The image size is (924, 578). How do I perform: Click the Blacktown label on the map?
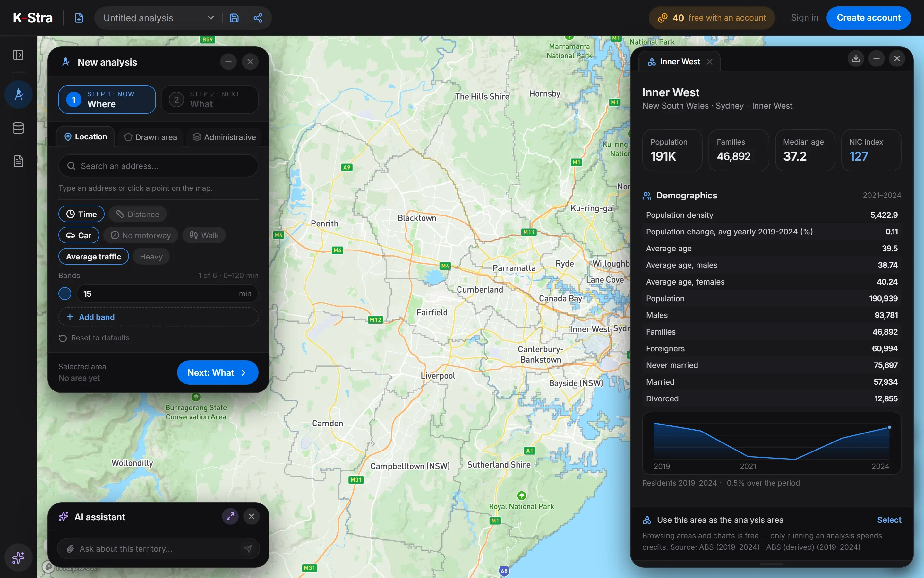(417, 218)
